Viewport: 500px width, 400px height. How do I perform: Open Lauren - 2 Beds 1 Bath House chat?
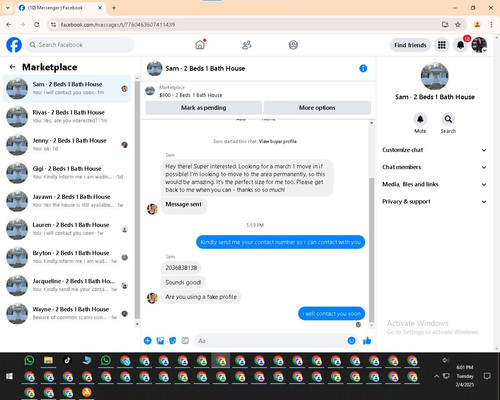tap(67, 229)
